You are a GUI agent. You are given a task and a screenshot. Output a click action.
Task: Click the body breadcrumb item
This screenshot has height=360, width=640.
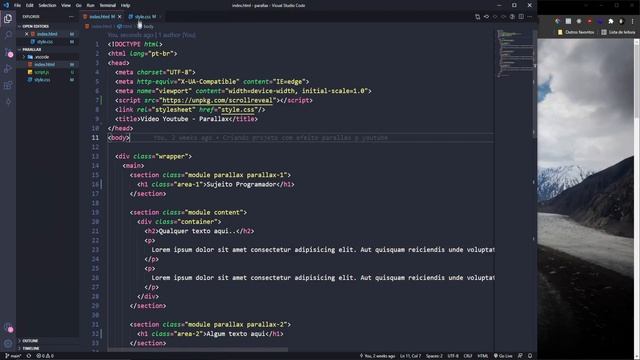148,26
